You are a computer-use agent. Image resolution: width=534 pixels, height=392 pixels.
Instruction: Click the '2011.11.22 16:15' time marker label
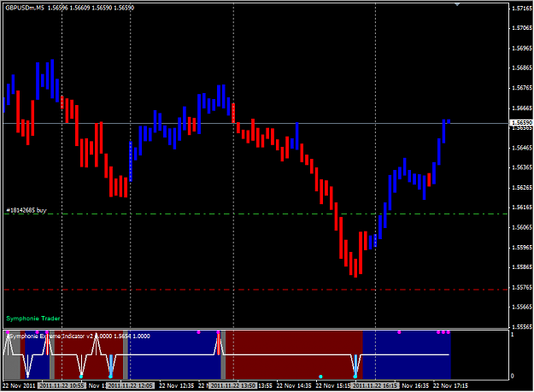coord(375,386)
